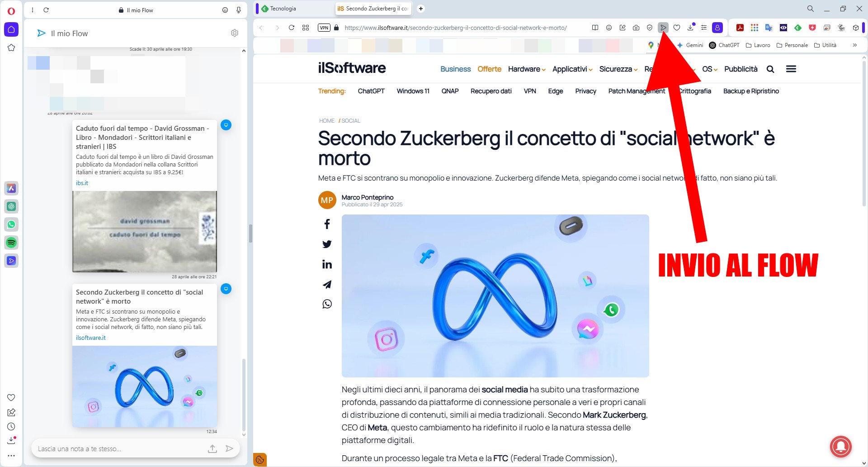Open the Flow panel settings gear
The image size is (868, 467).
[234, 33]
